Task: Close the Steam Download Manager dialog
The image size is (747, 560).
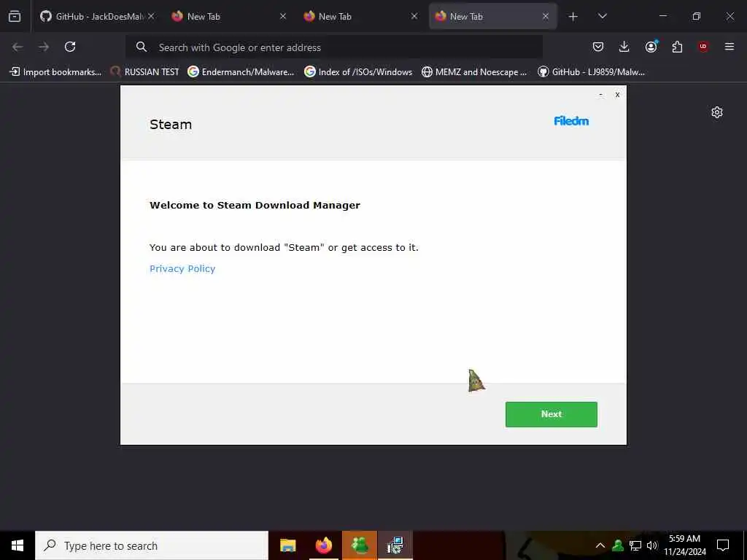Action: [x=617, y=95]
